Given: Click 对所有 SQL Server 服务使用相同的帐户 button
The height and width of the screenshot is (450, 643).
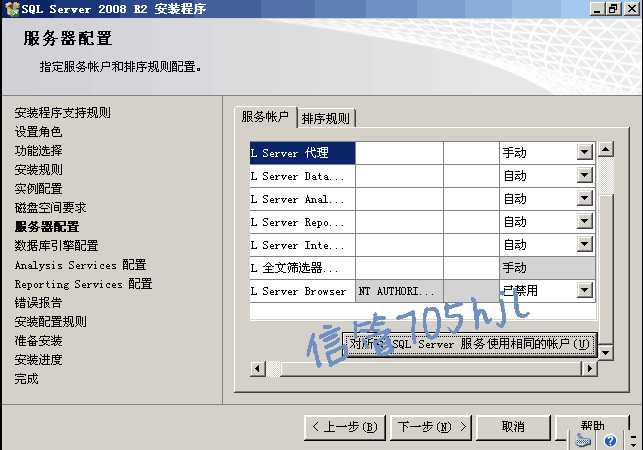Looking at the screenshot, I should click(470, 344).
